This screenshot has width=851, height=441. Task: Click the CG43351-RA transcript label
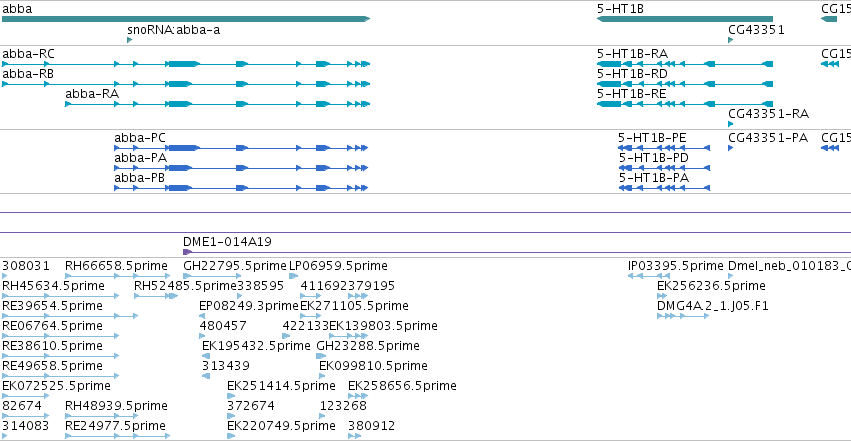[x=769, y=114]
